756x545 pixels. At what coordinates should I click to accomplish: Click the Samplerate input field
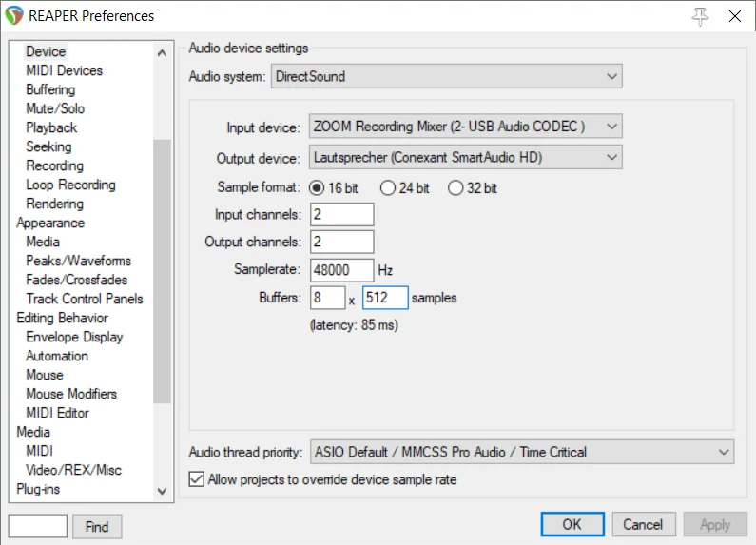(x=342, y=270)
